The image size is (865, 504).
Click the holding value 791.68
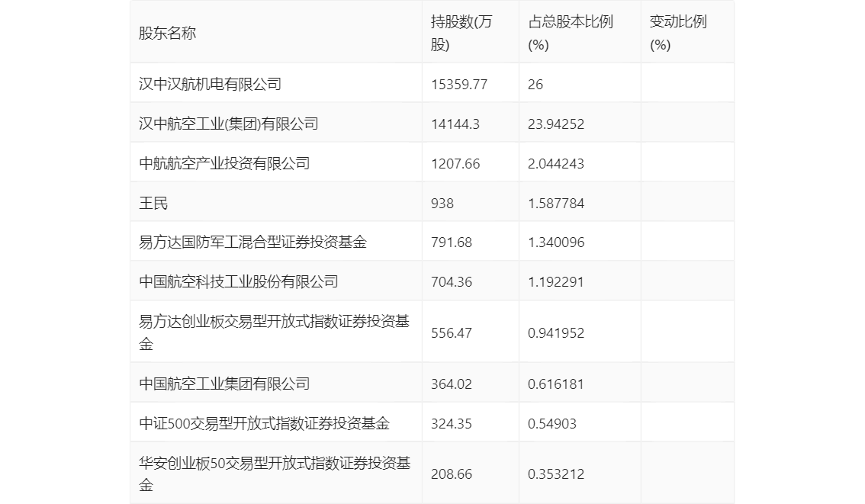(x=452, y=242)
